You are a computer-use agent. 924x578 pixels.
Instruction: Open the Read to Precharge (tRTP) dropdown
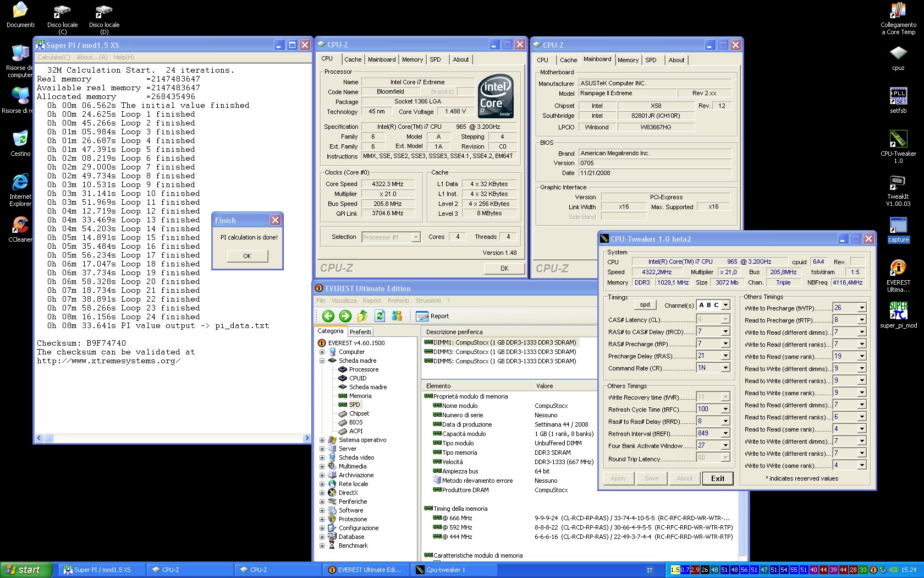pyautogui.click(x=862, y=320)
